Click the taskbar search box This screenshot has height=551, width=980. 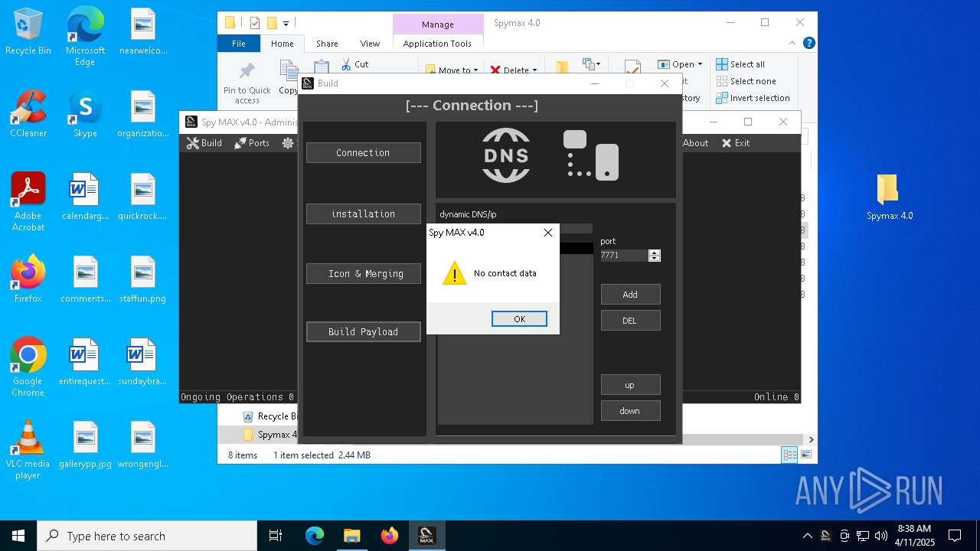147,536
